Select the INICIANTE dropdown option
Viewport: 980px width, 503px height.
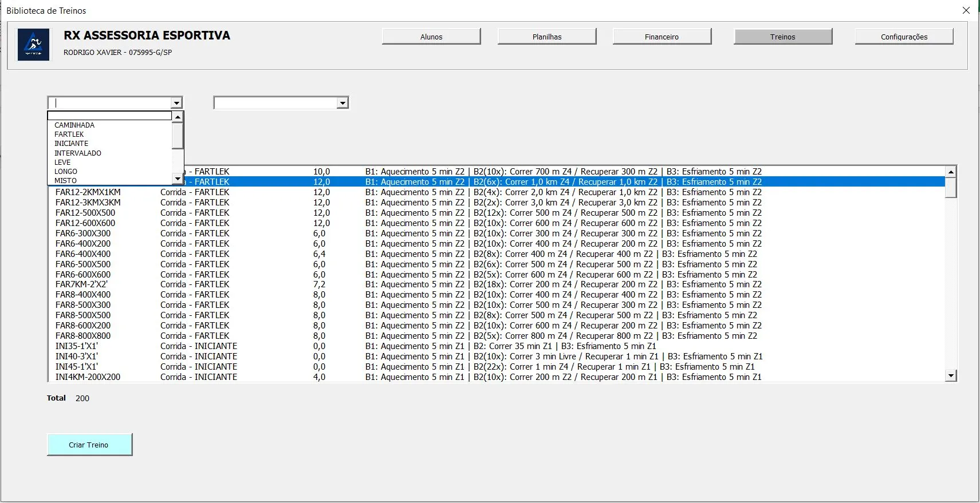(x=72, y=144)
